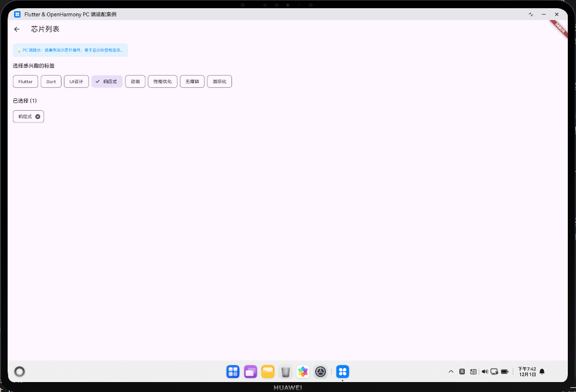This screenshot has width=576, height=392.
Task: Click the running Flutter app dock icon
Action: pyautogui.click(x=343, y=372)
